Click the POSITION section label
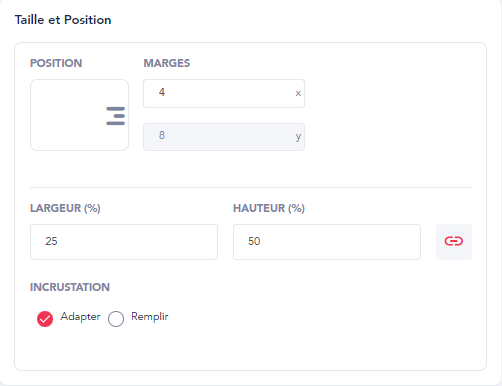The height and width of the screenshot is (386, 502). [56, 63]
